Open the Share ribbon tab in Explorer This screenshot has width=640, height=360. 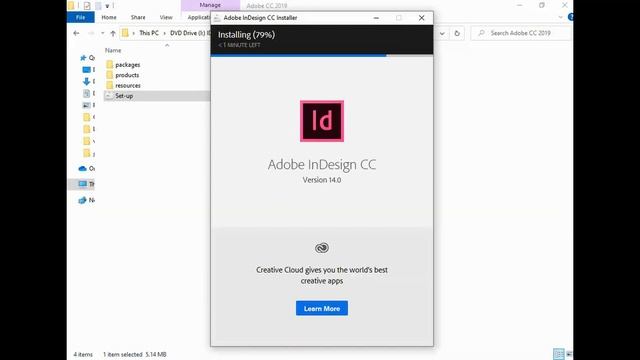coord(138,17)
